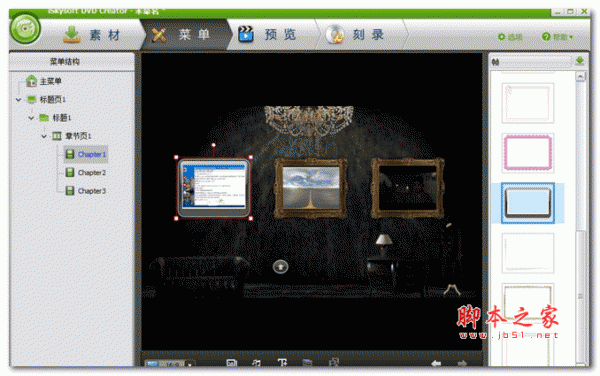The image size is (600, 376).
Task: Select the 章节页1 tree row
Action: coord(72,136)
